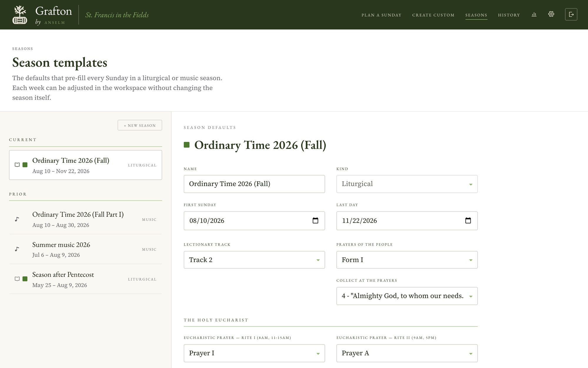This screenshot has width=588, height=368.
Task: Open the History page
Action: pos(509,15)
